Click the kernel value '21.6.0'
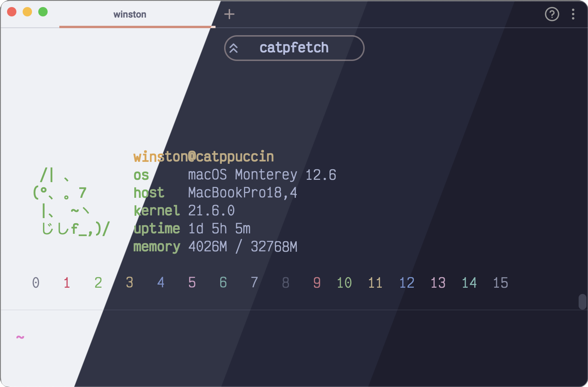 (x=211, y=211)
